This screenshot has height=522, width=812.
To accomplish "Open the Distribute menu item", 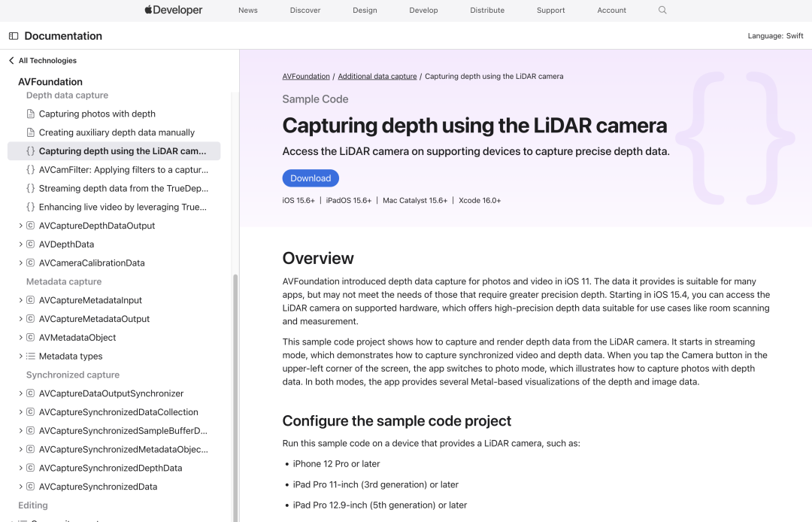I will (x=487, y=11).
